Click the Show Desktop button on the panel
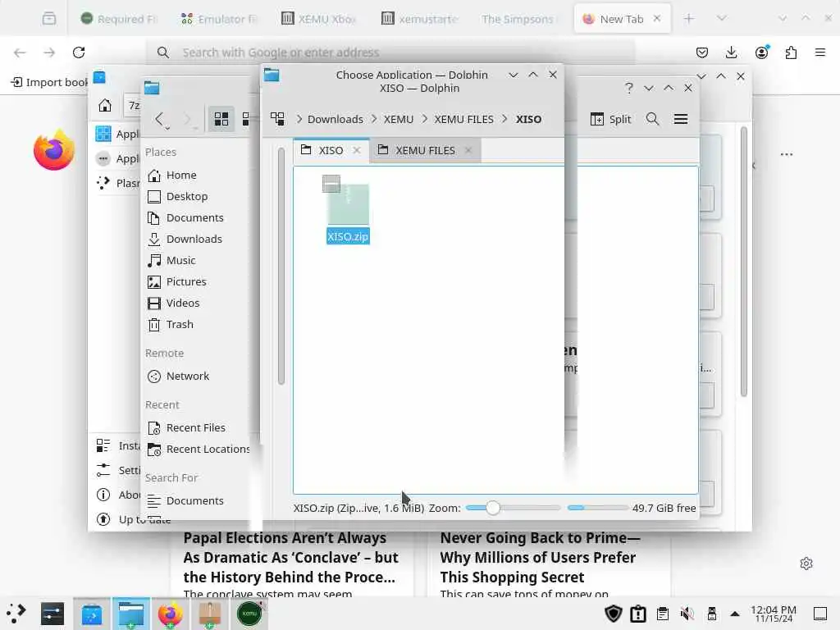840x630 pixels. (820, 614)
